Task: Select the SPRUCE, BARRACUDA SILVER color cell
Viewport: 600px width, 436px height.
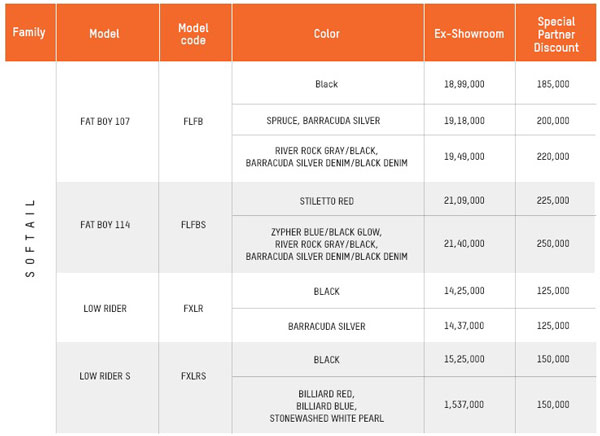Action: (x=326, y=119)
